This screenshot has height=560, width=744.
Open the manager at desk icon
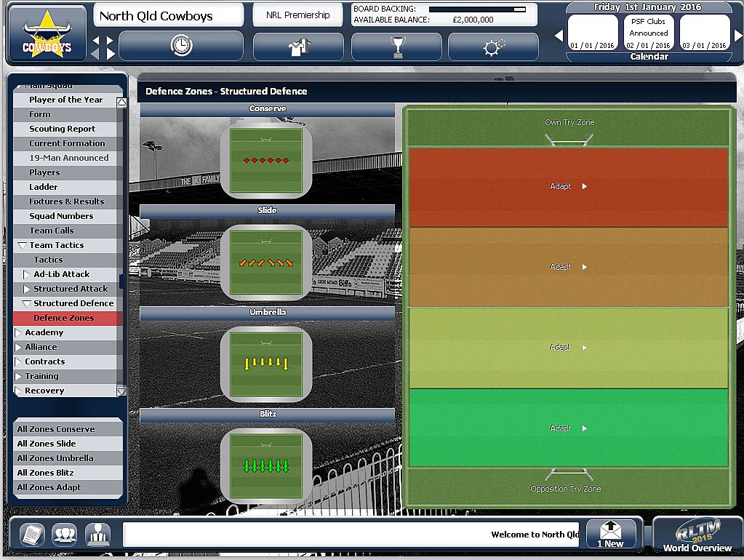(97, 535)
